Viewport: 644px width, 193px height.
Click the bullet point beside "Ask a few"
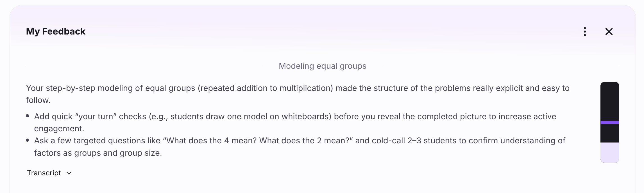click(28, 140)
